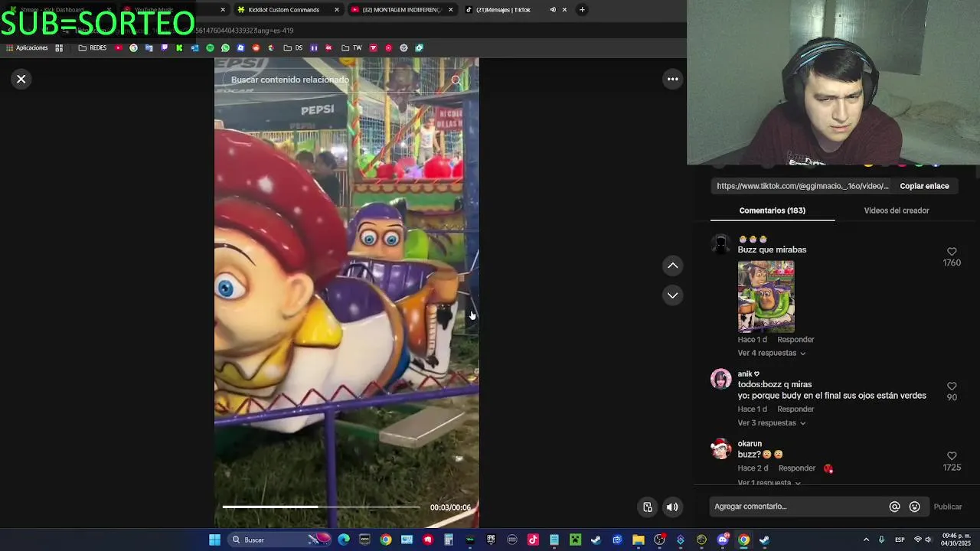
Task: Open Epic Games launcher from taskbar
Action: [492, 540]
